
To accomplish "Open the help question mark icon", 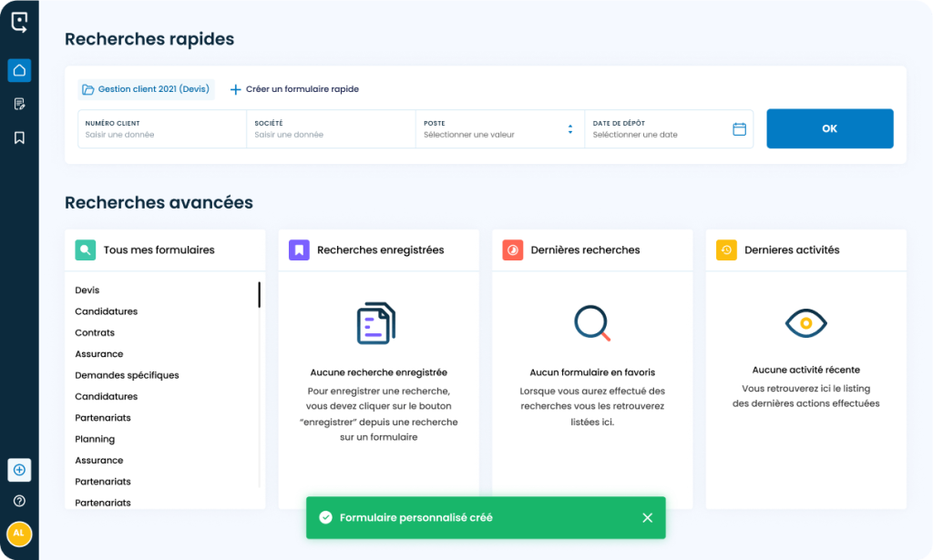I will point(19,500).
